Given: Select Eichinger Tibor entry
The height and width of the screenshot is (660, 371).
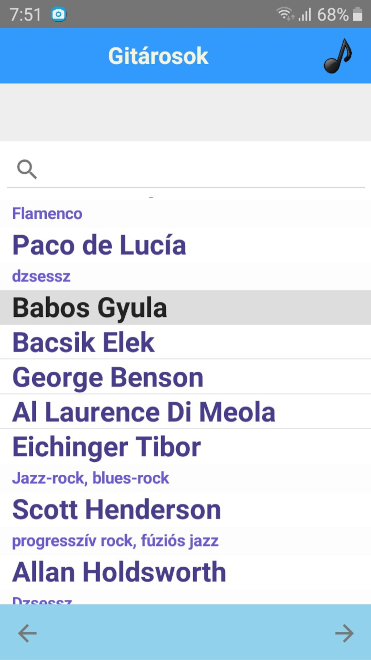Looking at the screenshot, I should click(185, 446).
